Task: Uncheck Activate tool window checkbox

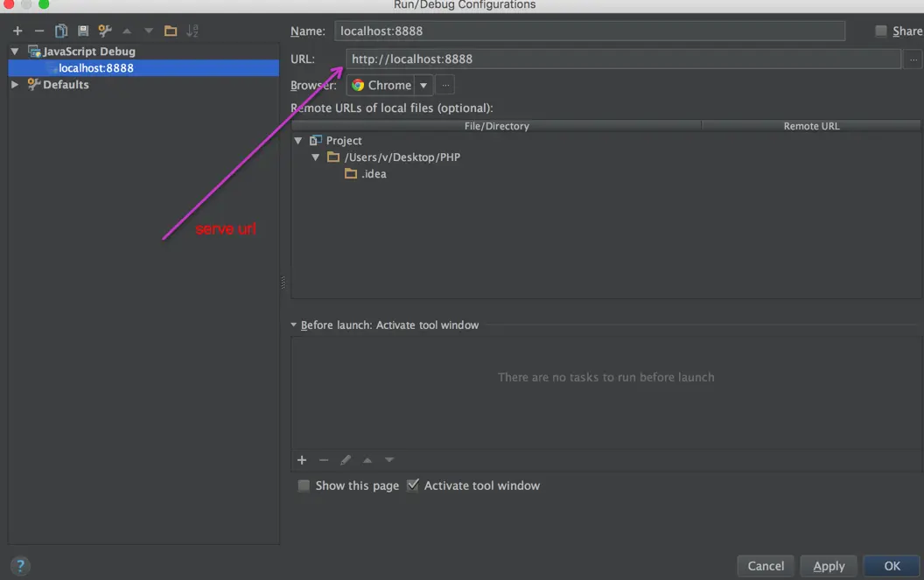Action: (x=412, y=486)
